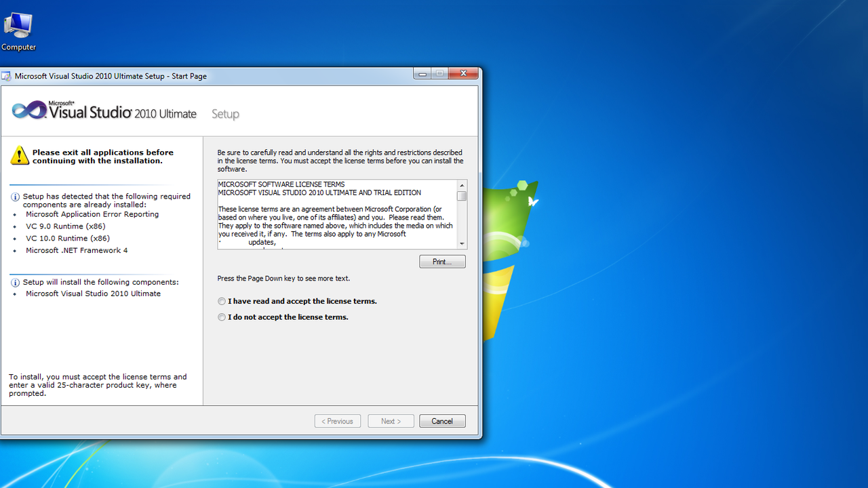This screenshot has width=868, height=488.
Task: Click the greyed-out Previous button
Action: [x=338, y=421]
